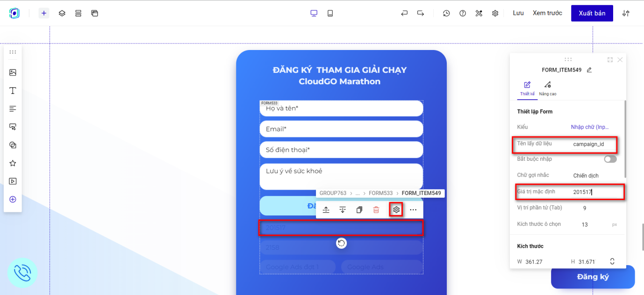The width and height of the screenshot is (644, 295).
Task: Click the Xuất bản publish button
Action: point(592,13)
